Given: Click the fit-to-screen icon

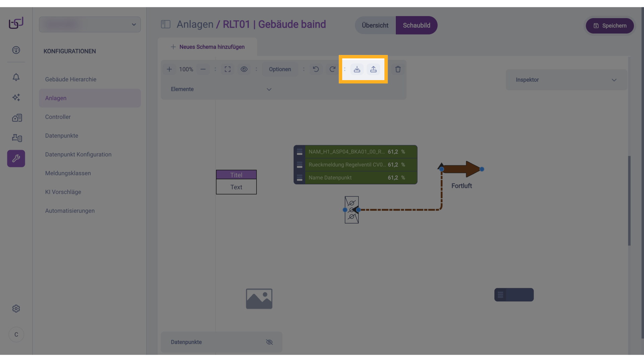Looking at the screenshot, I should [x=227, y=69].
